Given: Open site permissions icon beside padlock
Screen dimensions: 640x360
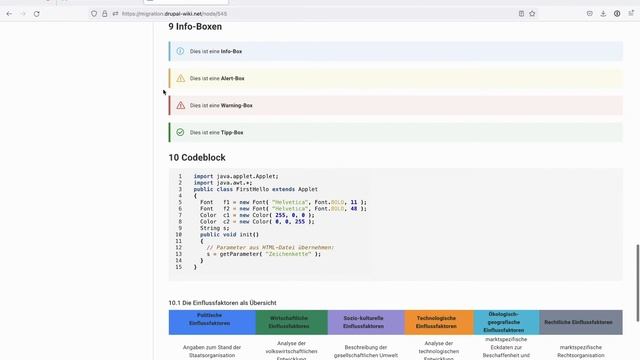Looking at the screenshot, I should click(x=116, y=14).
